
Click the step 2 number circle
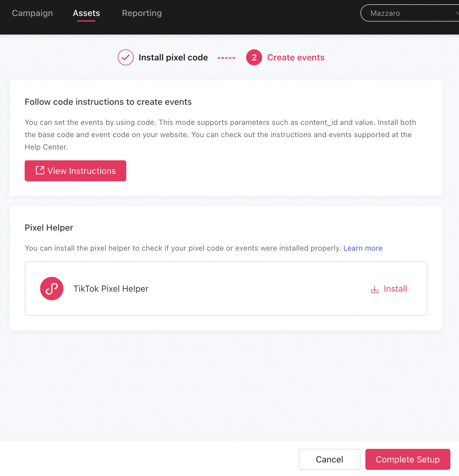point(254,57)
